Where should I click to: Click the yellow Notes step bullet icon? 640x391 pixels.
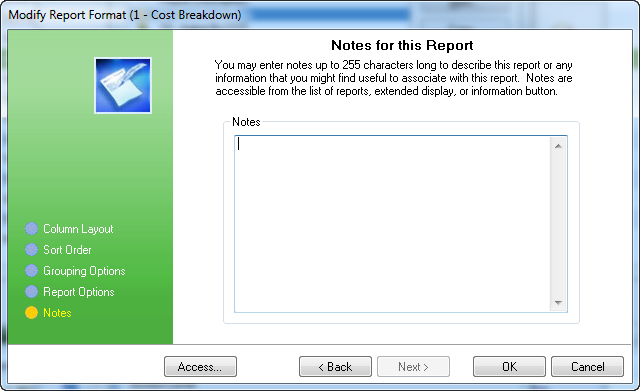(x=31, y=313)
